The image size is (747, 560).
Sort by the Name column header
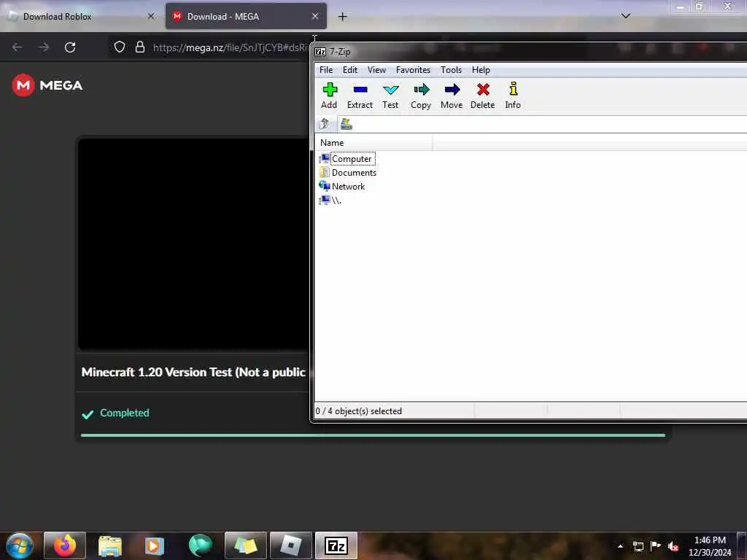(374, 143)
